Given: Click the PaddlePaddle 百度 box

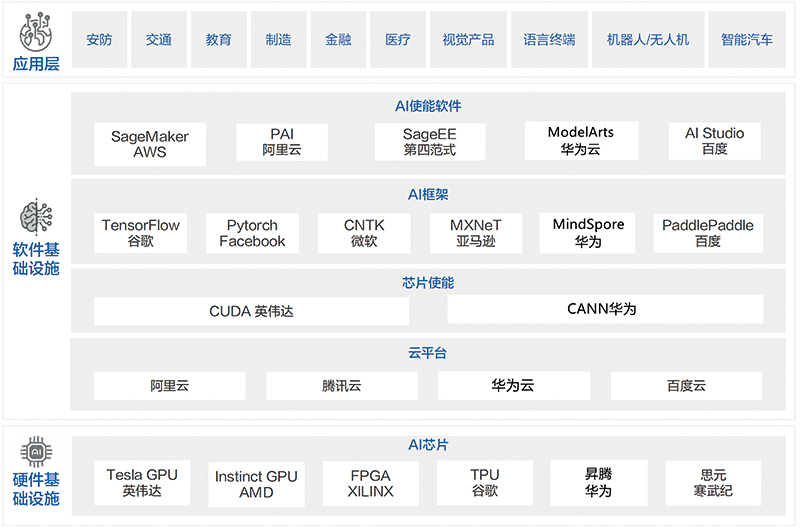Looking at the screenshot, I should tap(708, 233).
